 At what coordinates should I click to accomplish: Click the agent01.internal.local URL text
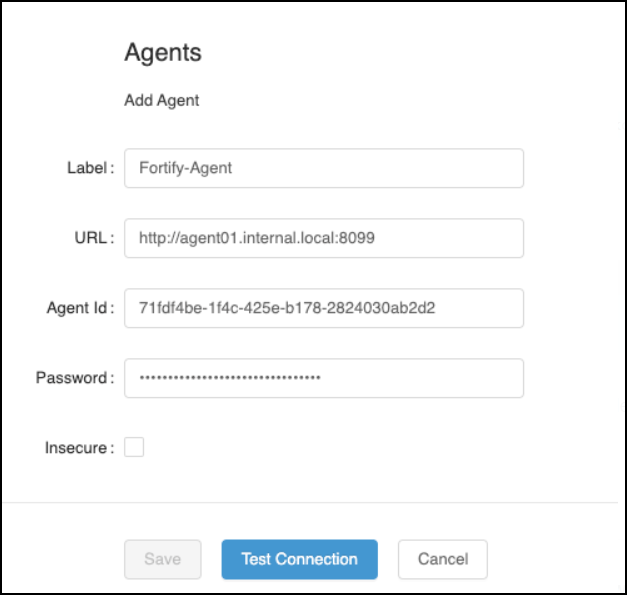(x=257, y=238)
